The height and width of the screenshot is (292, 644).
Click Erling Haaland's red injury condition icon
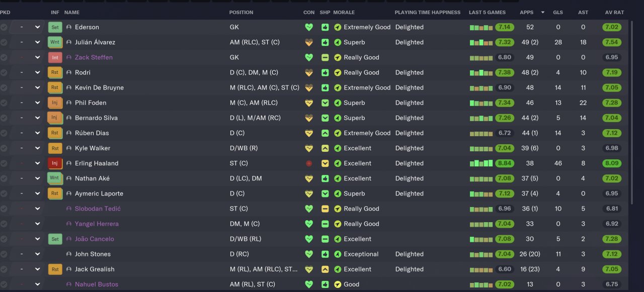pyautogui.click(x=309, y=163)
